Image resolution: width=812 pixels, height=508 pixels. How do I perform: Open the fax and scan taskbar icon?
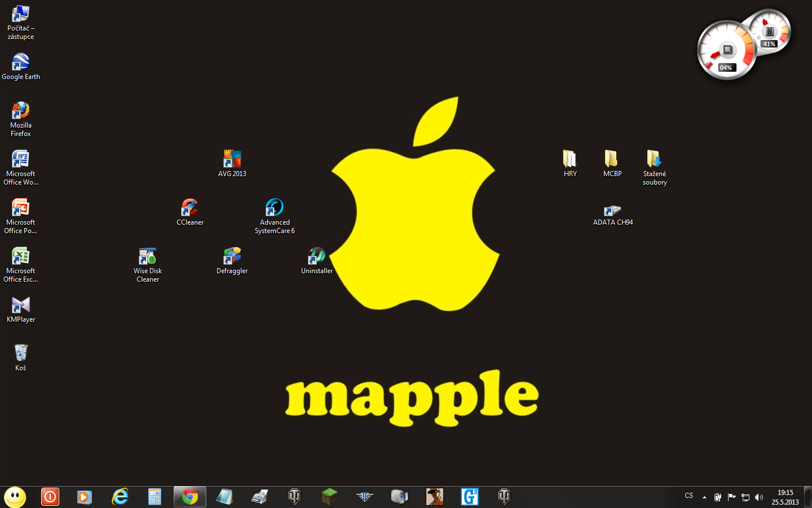[x=259, y=497]
